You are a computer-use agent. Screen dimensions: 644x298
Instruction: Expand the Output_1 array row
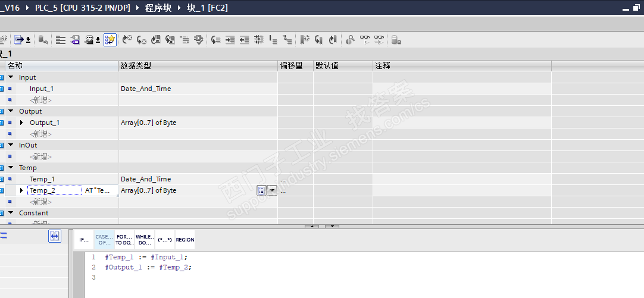point(21,123)
